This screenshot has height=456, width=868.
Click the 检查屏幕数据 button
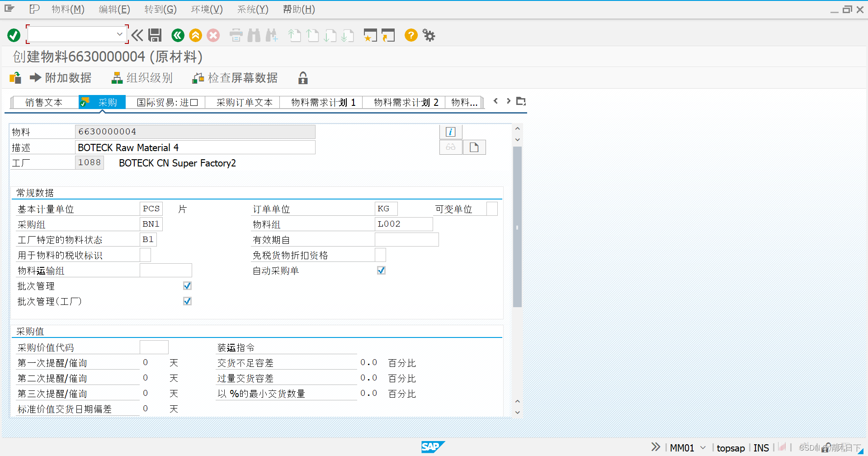click(235, 78)
